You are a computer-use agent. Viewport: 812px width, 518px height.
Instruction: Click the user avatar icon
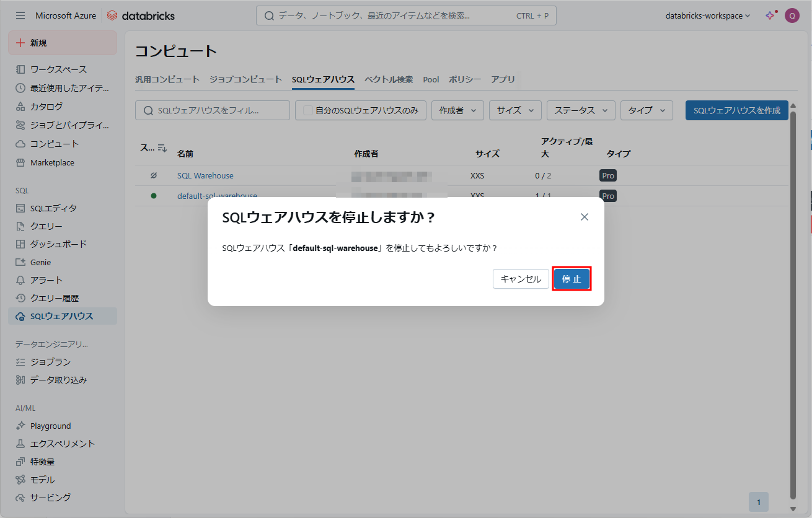(792, 15)
